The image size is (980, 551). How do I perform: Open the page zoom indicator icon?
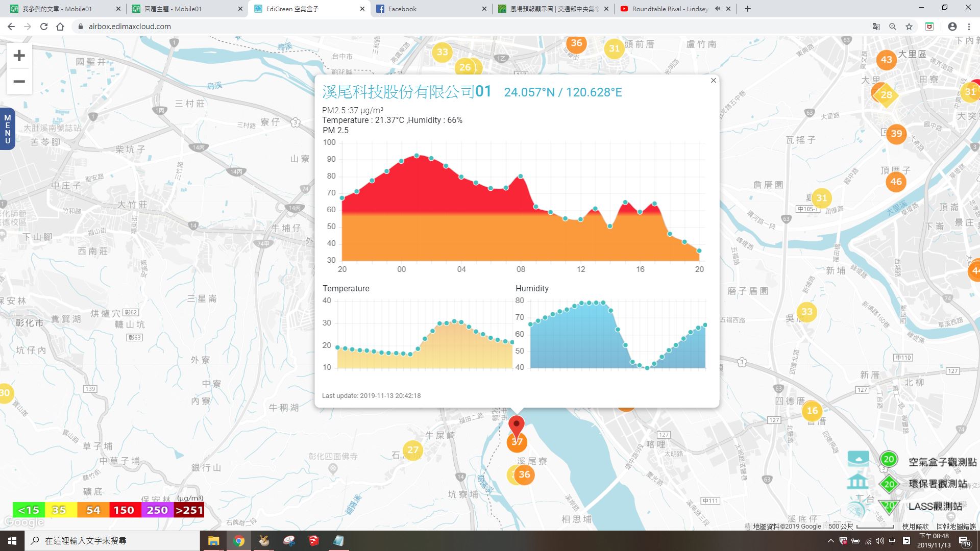click(x=893, y=27)
